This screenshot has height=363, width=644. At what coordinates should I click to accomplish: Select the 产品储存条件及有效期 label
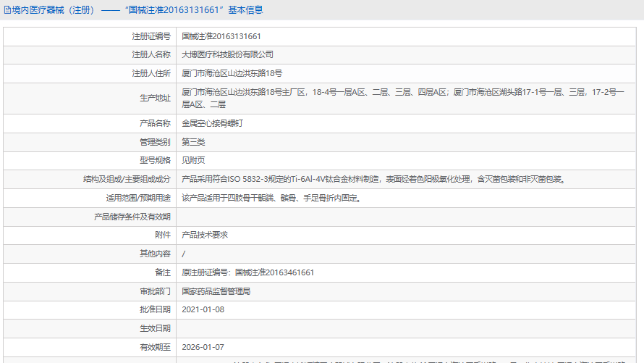click(x=132, y=217)
